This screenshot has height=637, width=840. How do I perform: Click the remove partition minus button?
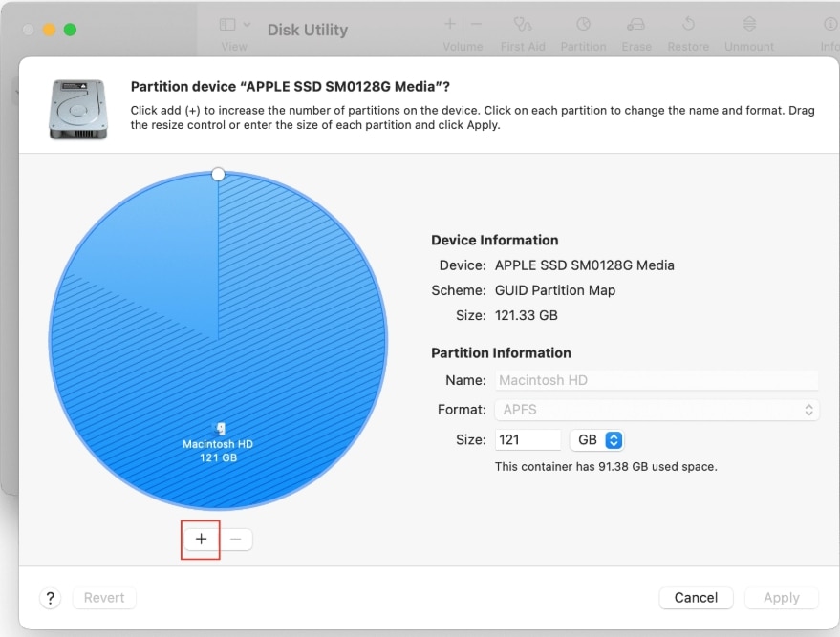(x=236, y=539)
